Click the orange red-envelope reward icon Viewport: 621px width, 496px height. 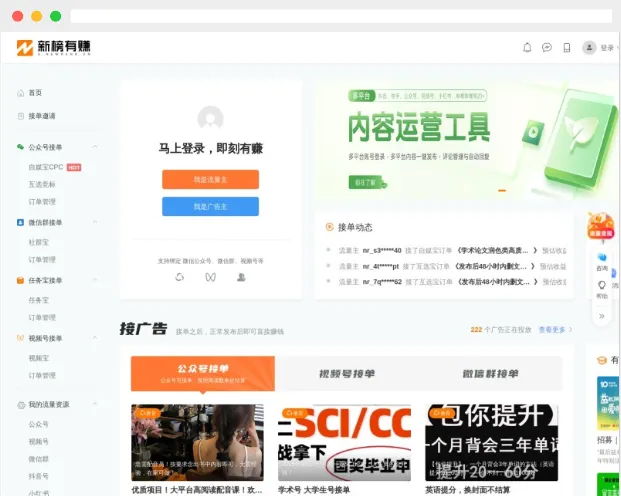point(600,225)
